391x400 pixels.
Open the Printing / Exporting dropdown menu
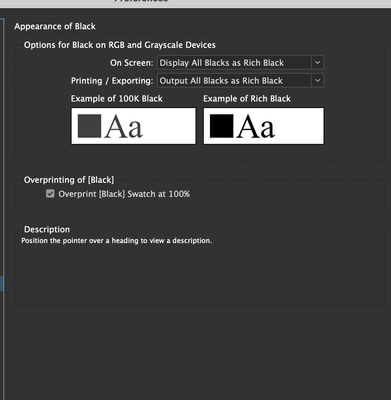(240, 81)
